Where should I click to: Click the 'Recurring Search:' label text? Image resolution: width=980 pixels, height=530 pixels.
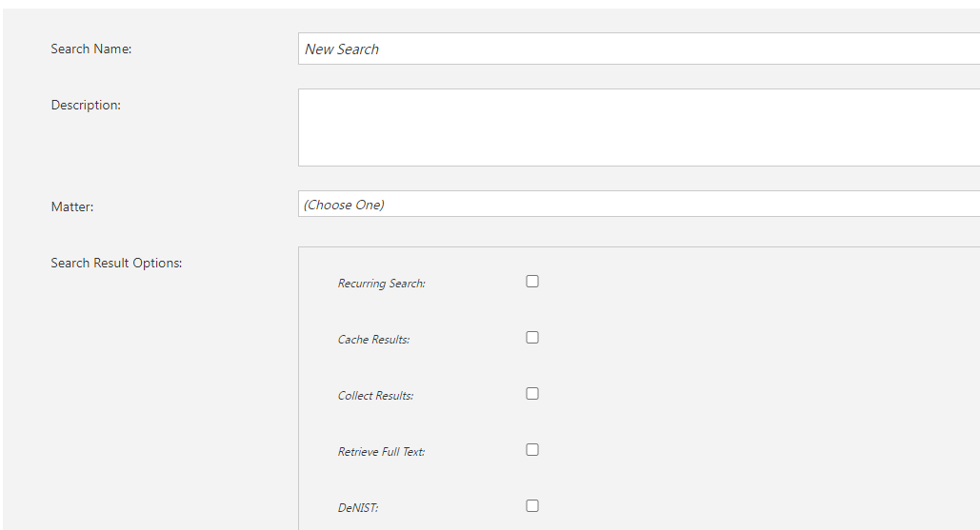(x=381, y=284)
